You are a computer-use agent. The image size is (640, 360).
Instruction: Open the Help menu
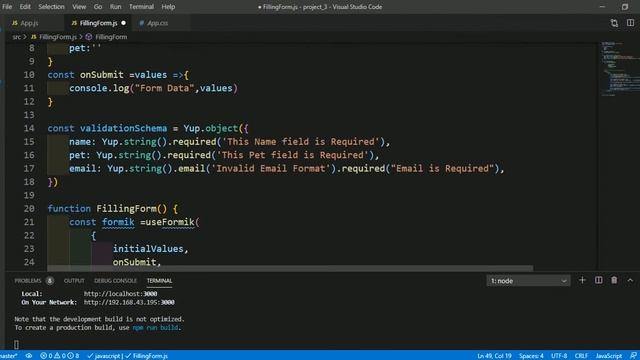[168, 7]
